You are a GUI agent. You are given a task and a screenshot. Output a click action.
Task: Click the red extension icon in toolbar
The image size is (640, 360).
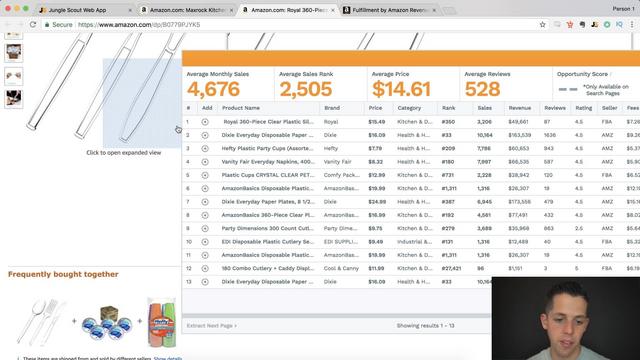coord(570,24)
